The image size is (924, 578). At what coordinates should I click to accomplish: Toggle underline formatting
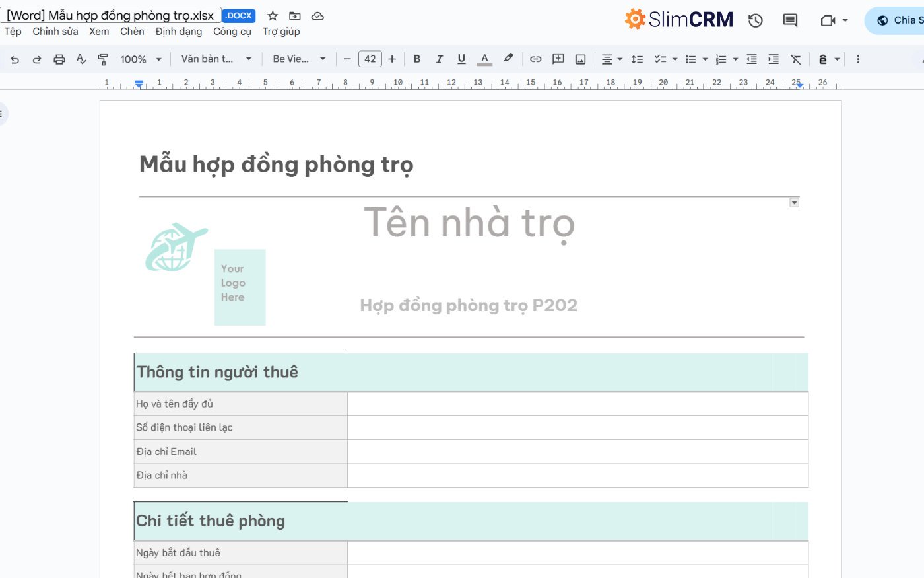[461, 59]
